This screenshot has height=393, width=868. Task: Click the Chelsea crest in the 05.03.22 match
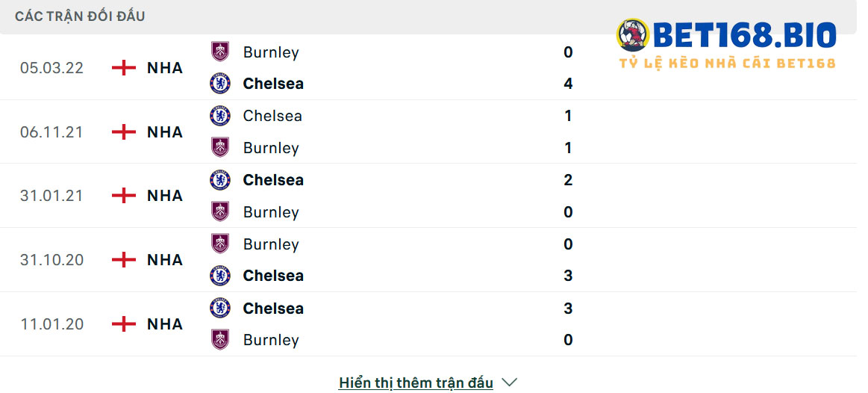point(220,84)
